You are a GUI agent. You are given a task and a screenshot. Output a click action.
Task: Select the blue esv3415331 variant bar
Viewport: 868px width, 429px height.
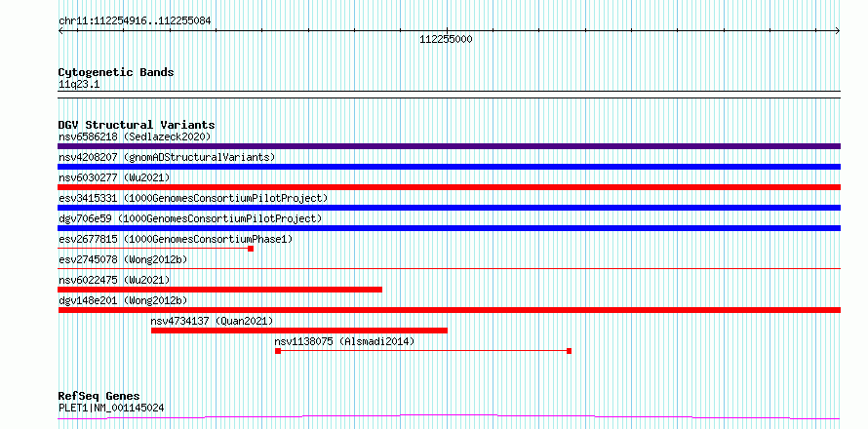[449, 208]
